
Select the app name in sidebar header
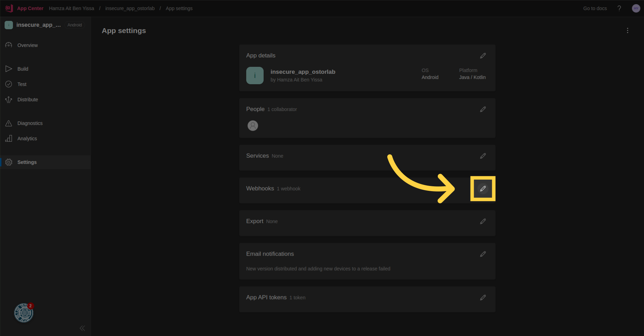[x=38, y=25]
